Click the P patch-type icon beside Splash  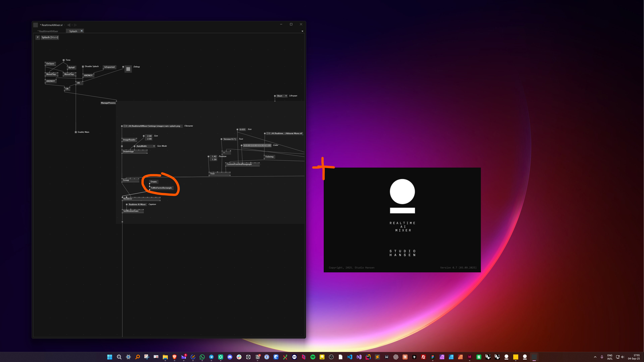(38, 37)
